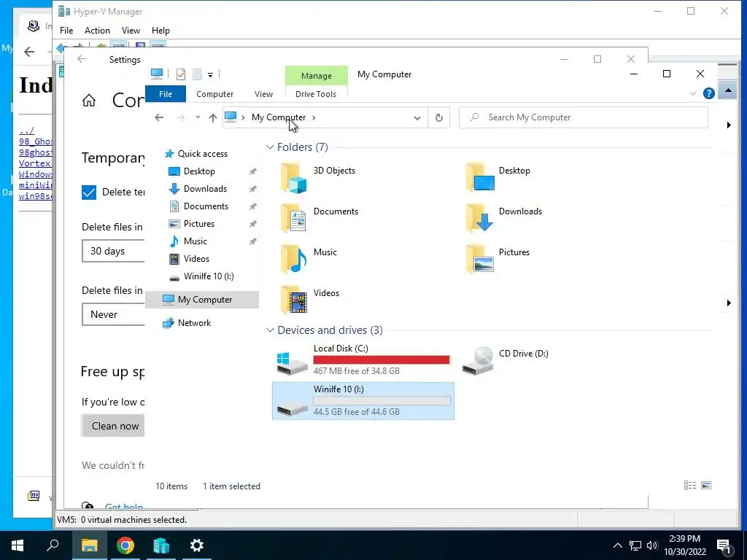Select Winilfe 10 (I:) in navigation pane

click(x=208, y=276)
